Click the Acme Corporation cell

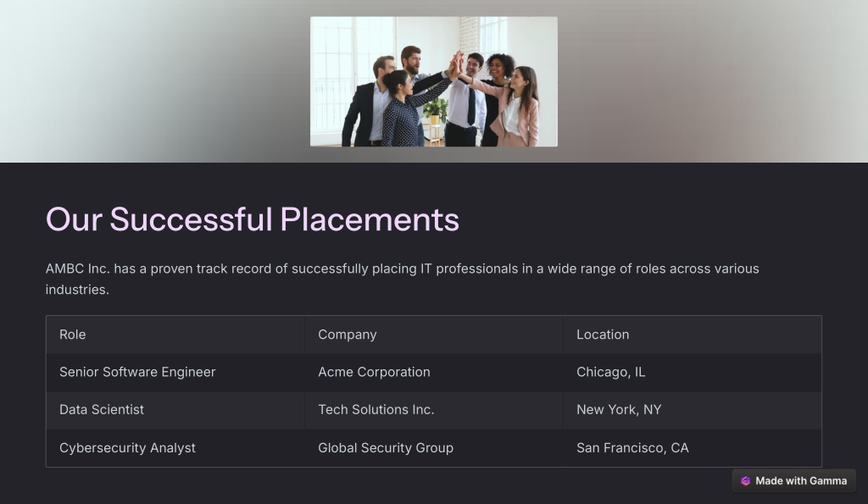[x=433, y=373]
